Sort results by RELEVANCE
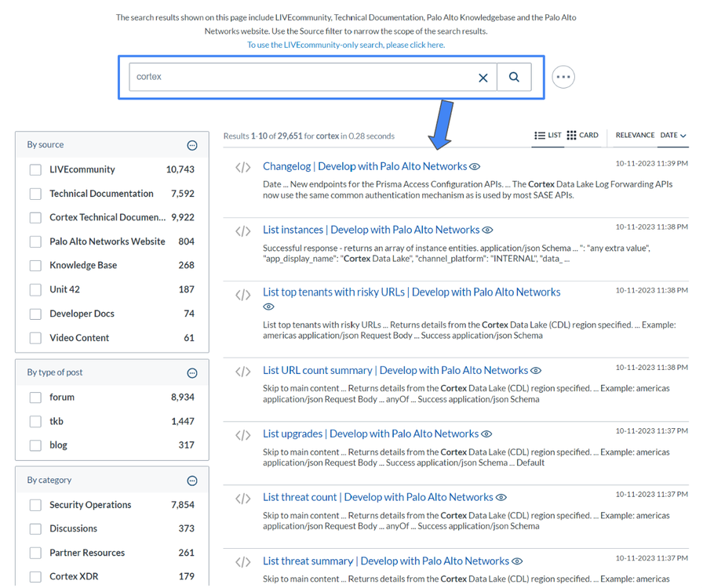 pos(635,136)
